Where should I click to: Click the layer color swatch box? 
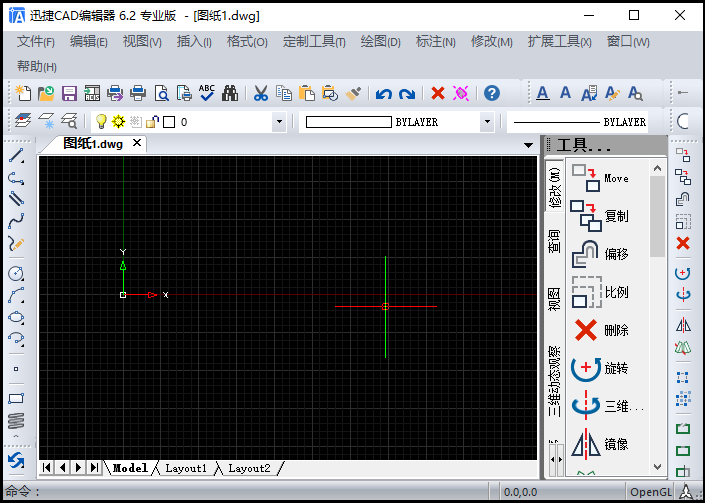[169, 122]
